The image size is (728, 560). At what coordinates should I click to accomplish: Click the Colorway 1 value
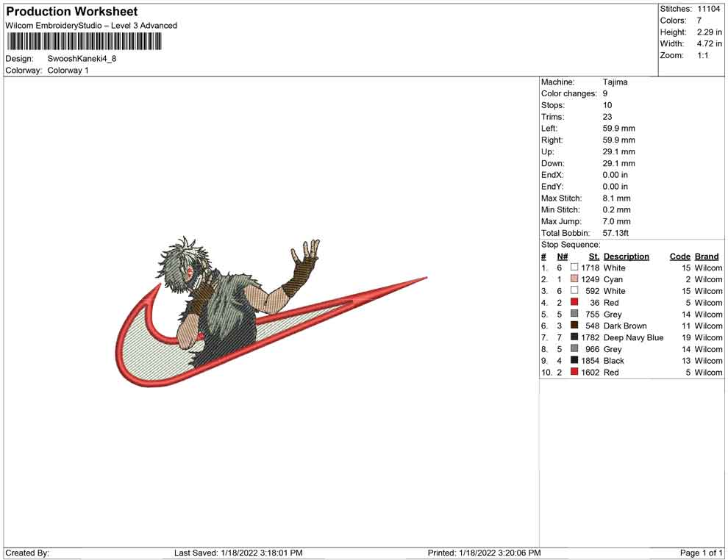pos(68,71)
